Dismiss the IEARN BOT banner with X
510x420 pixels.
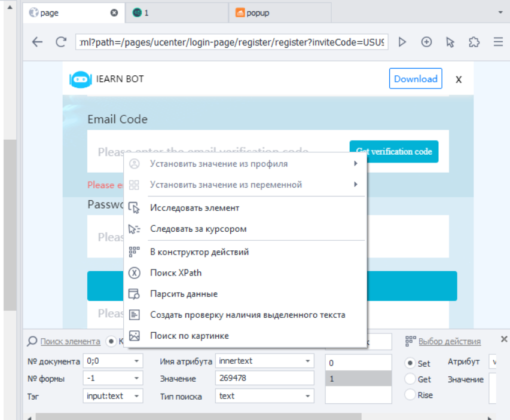click(x=459, y=79)
